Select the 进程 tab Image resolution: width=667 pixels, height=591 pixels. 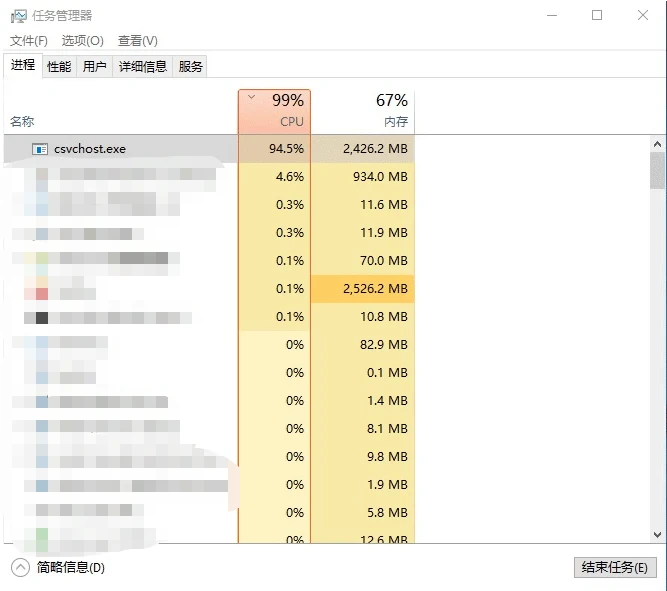[x=23, y=65]
